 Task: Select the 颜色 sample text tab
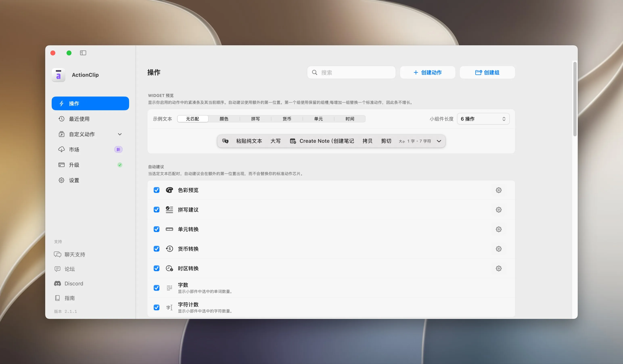tap(224, 119)
